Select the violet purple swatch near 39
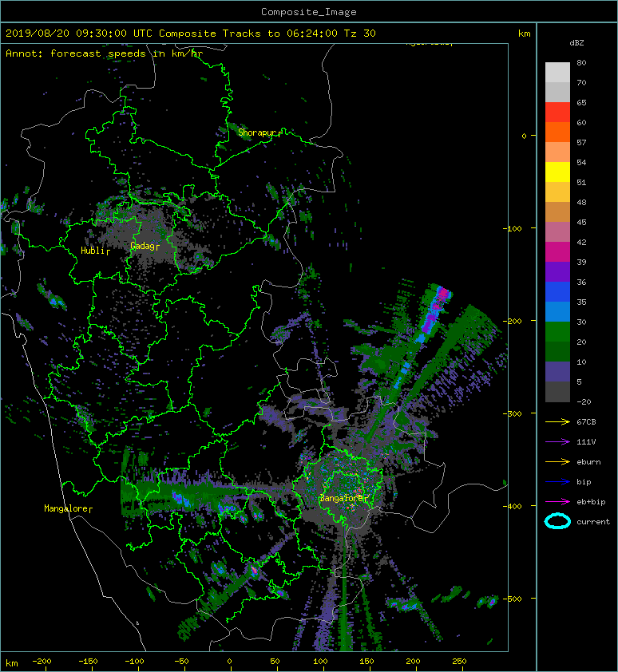The height and width of the screenshot is (672, 618). point(557,271)
